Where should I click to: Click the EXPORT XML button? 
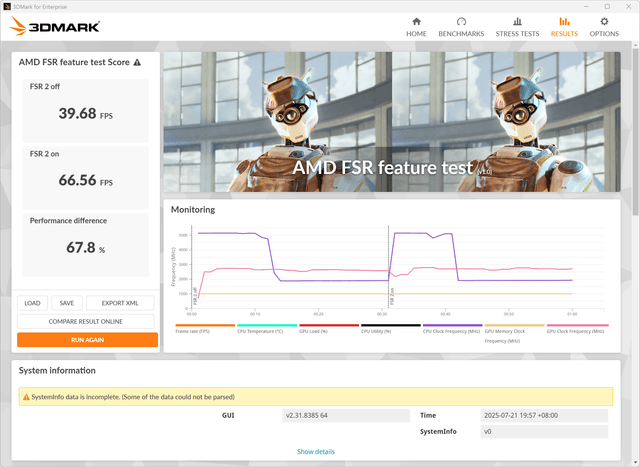tap(120, 303)
